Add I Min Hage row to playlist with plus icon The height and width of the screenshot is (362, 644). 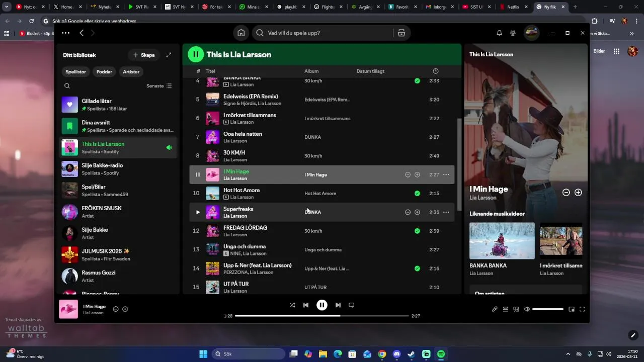(x=417, y=174)
